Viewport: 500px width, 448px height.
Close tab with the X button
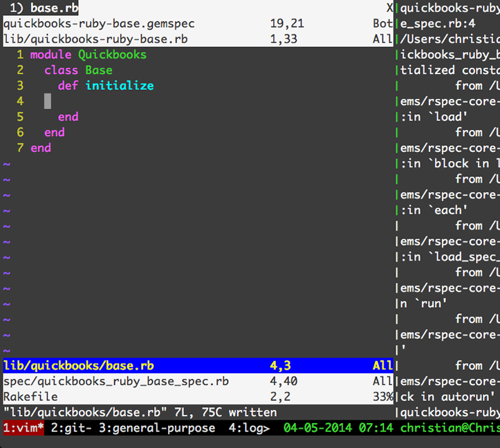tap(389, 8)
